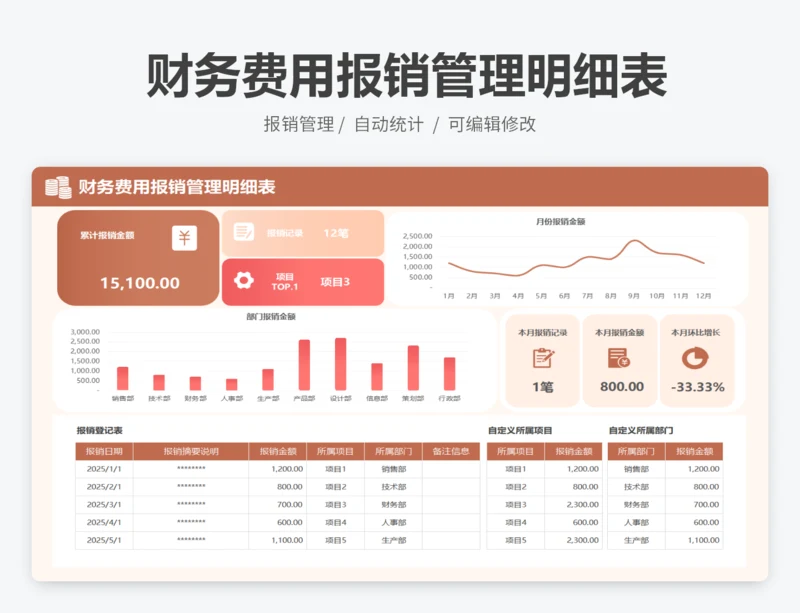This screenshot has width=800, height=613.
Task: Select the 1,100.00 amount in the 2025/5/1 row
Action: pyautogui.click(x=278, y=540)
